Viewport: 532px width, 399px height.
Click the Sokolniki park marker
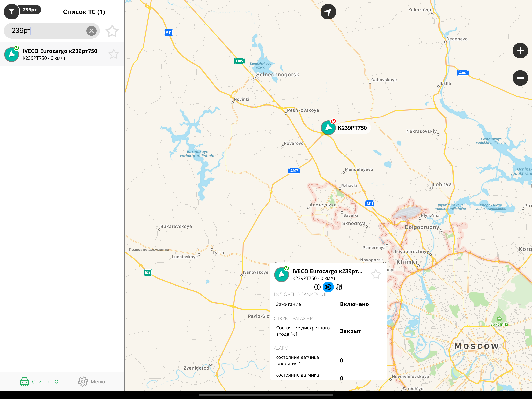pos(499,319)
